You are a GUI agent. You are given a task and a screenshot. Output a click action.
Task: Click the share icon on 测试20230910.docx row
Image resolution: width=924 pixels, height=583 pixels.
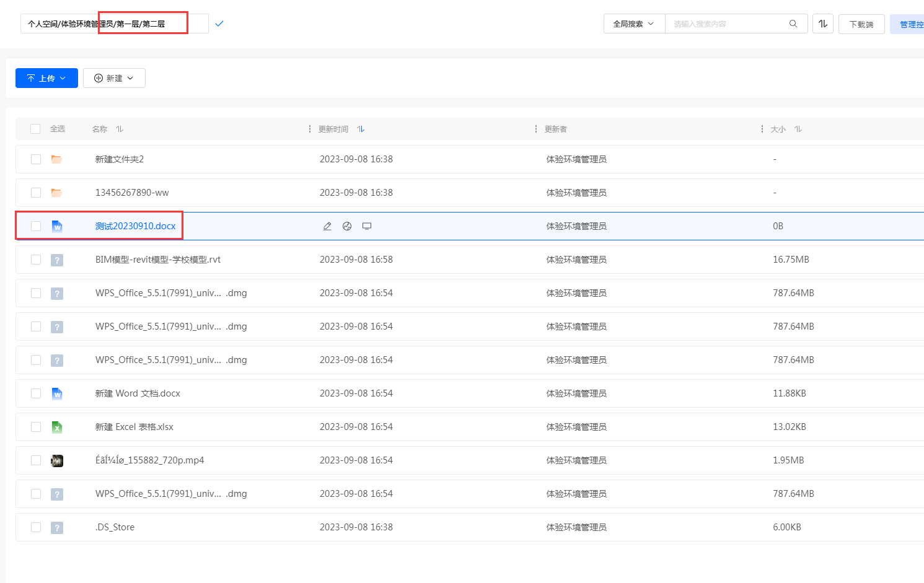347,226
